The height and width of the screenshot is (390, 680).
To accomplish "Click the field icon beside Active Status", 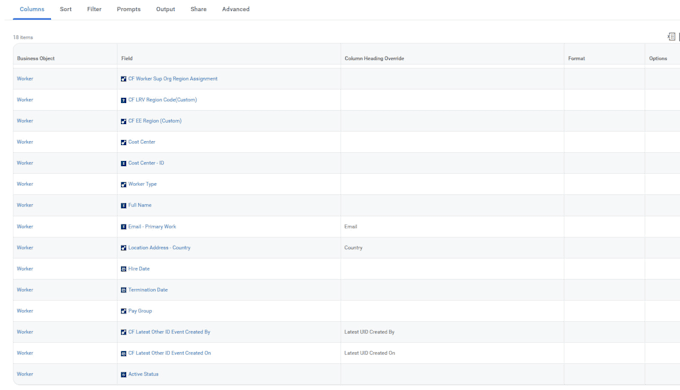I will [124, 374].
